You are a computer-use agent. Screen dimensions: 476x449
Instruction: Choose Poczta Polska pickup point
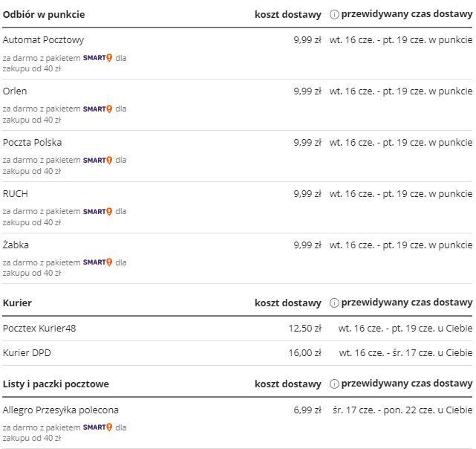point(32,142)
